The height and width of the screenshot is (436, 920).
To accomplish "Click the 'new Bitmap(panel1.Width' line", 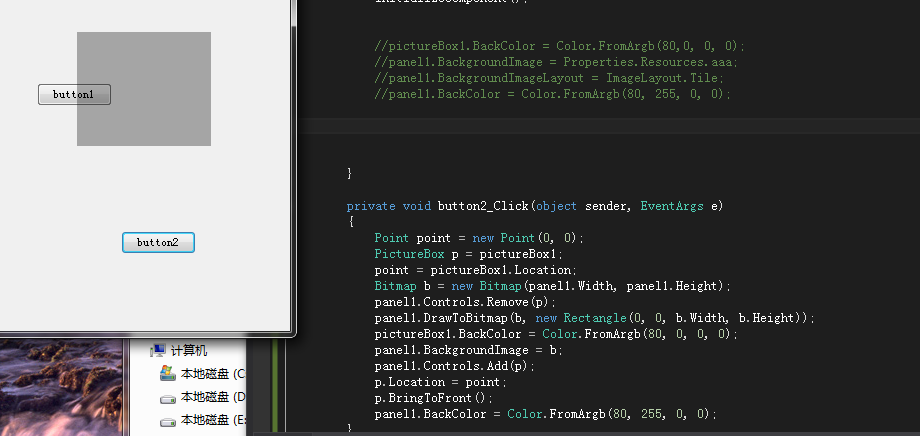I will pos(553,286).
